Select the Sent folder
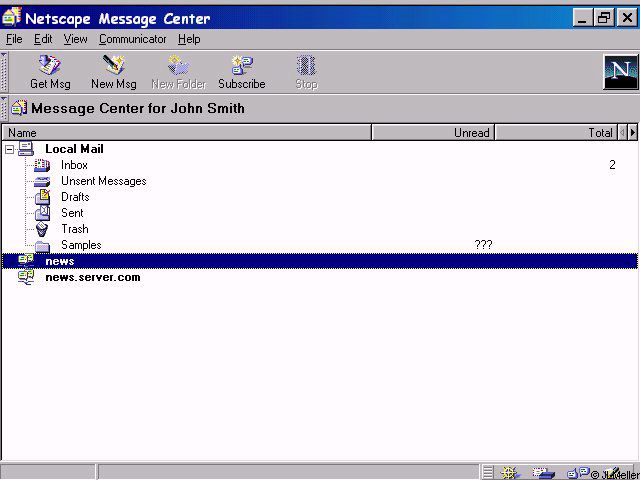The image size is (640, 480). pos(72,213)
